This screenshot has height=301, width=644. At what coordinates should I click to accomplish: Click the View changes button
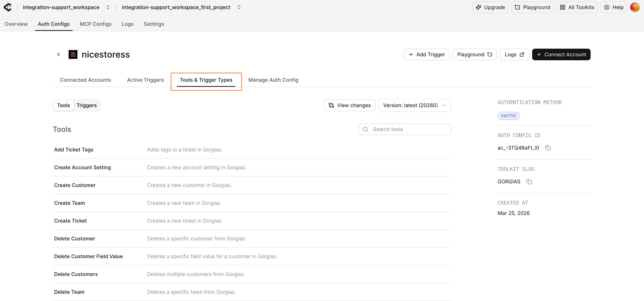[x=349, y=105]
